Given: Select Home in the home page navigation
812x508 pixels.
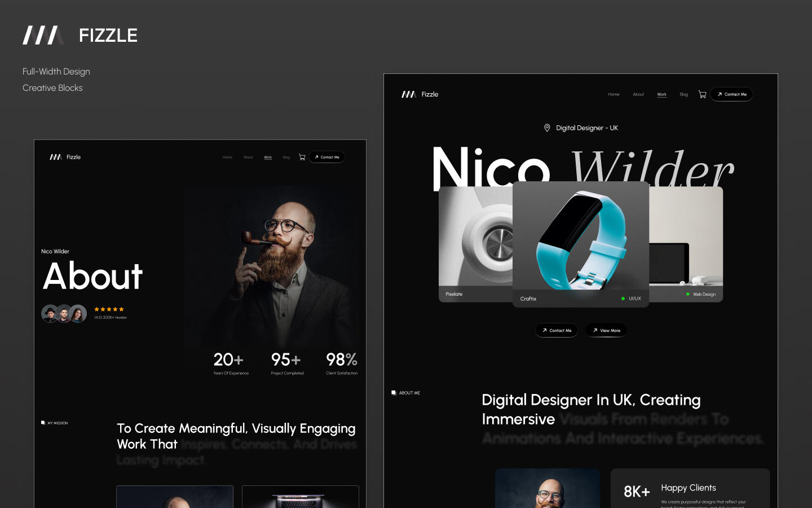Looking at the screenshot, I should 614,94.
